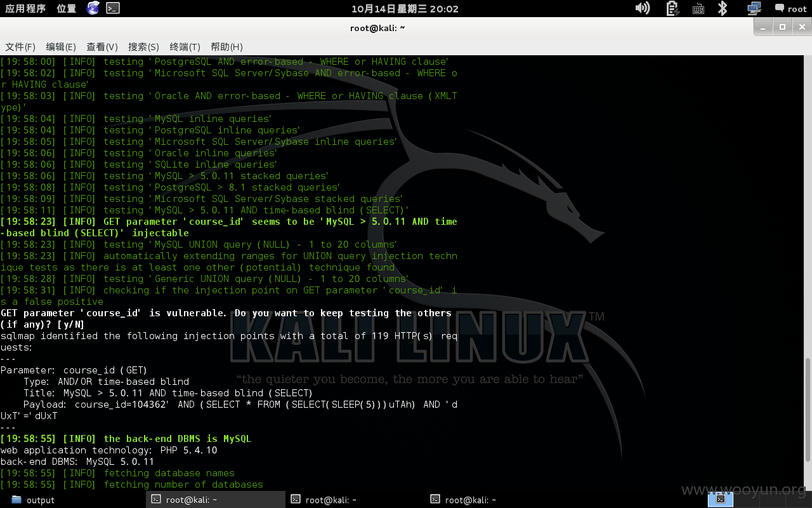This screenshot has height=508, width=812.
Task: Click the window title root@kali: ~
Action: [x=377, y=27]
